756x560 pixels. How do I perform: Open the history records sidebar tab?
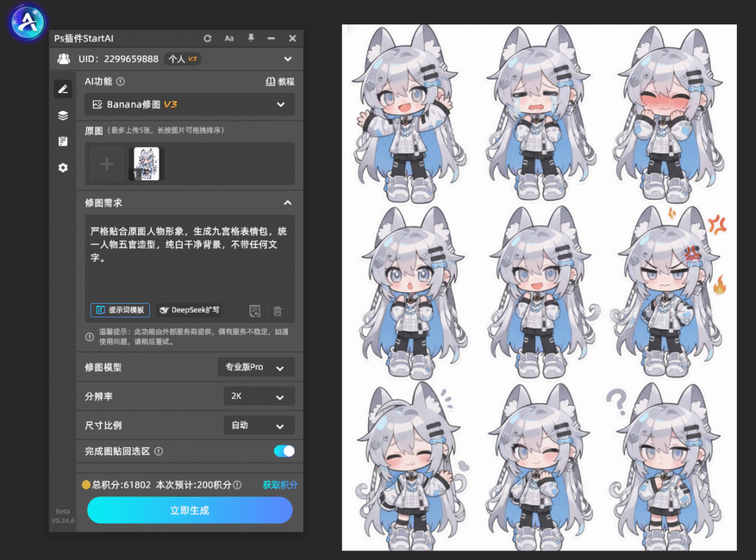63,141
